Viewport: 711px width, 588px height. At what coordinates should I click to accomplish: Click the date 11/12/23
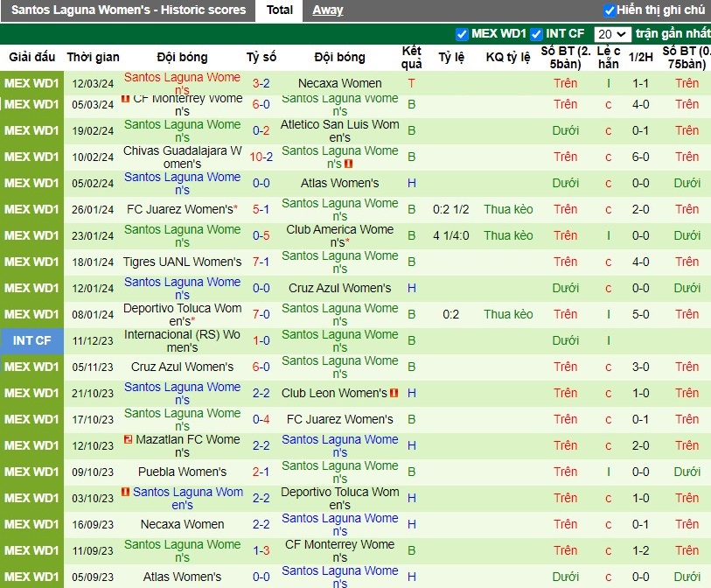93,340
